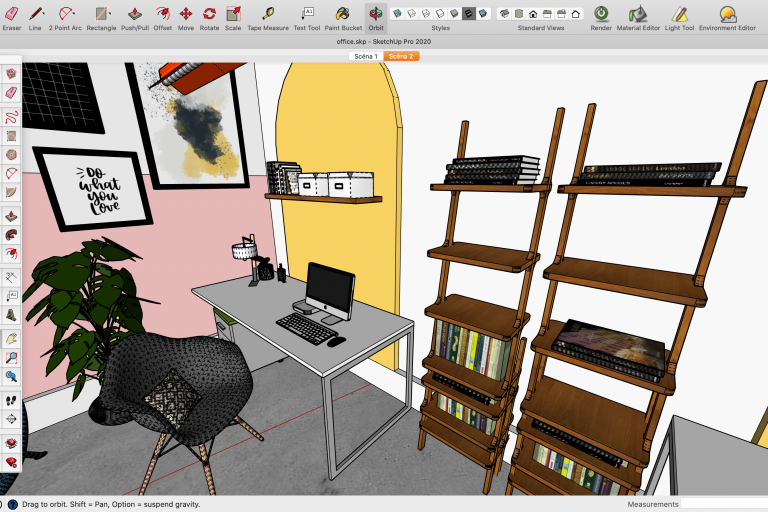Select the Eraser tool in top toolbar
768x512 pixels.
pos(12,14)
